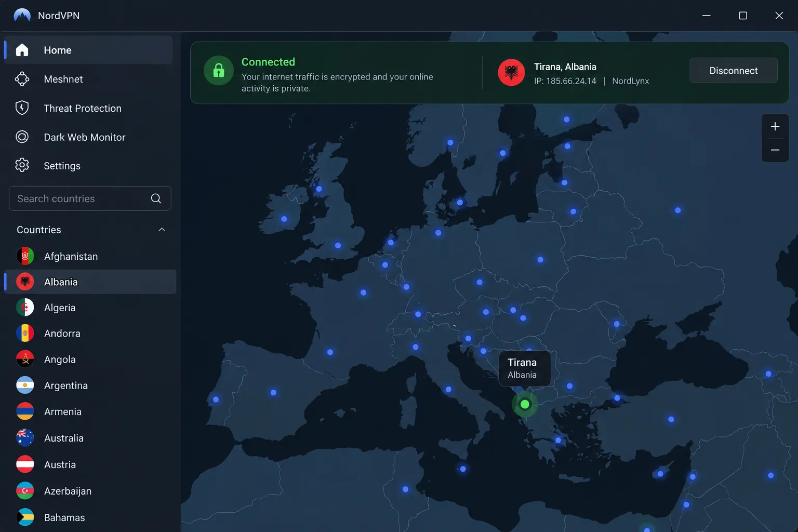Click the Armenia flag icon
Image resolution: width=798 pixels, height=532 pixels.
point(25,411)
